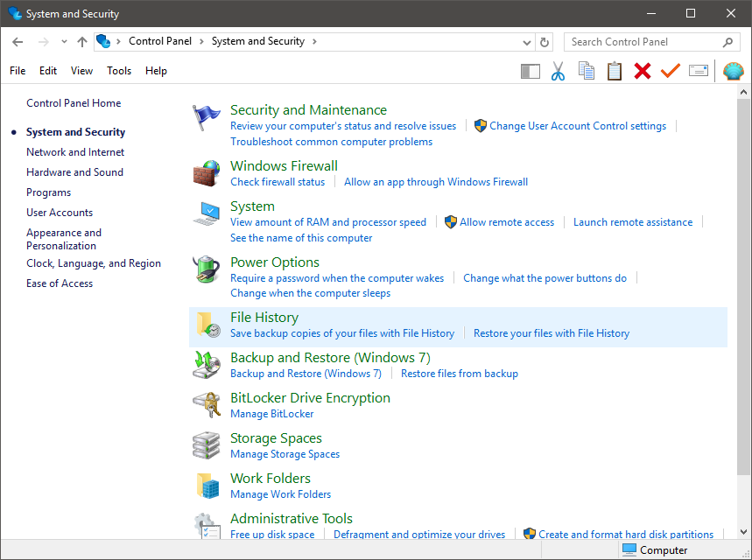Click the Cut scissors toolbar icon
The width and height of the screenshot is (752, 560).
tap(558, 71)
